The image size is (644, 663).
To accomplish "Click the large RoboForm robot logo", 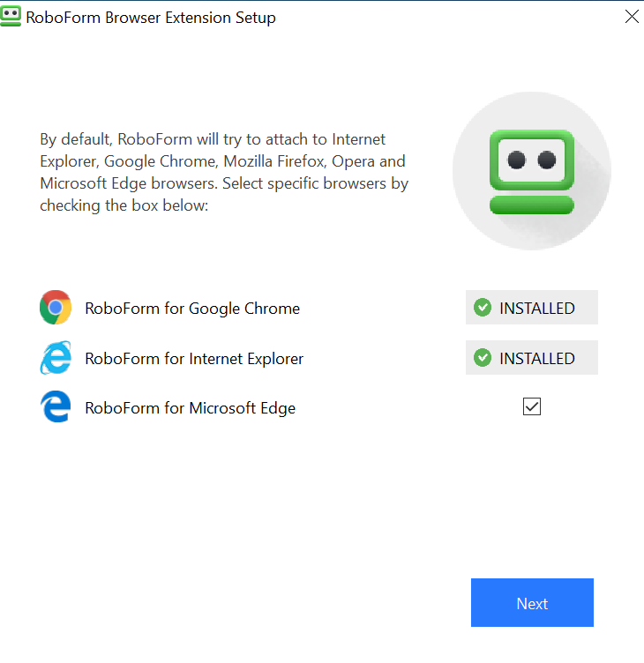I will point(531,171).
